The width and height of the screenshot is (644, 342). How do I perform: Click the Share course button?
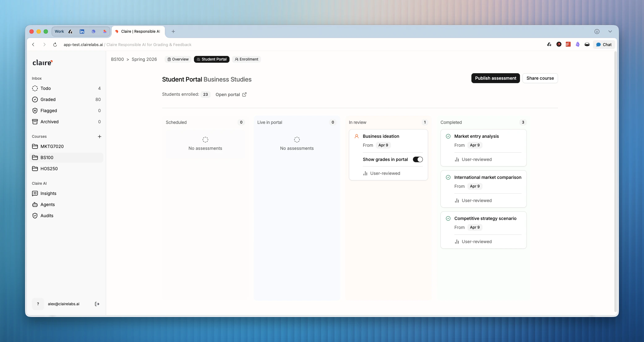(540, 78)
